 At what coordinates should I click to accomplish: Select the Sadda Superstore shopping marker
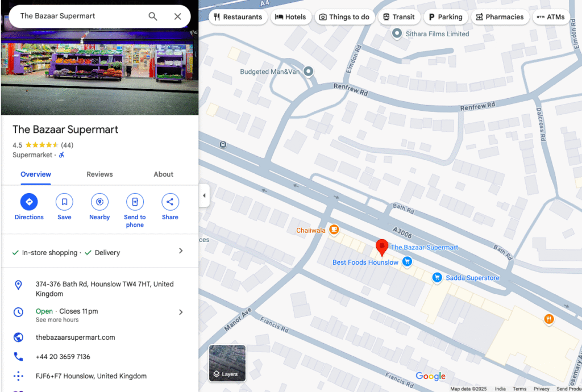tap(437, 277)
